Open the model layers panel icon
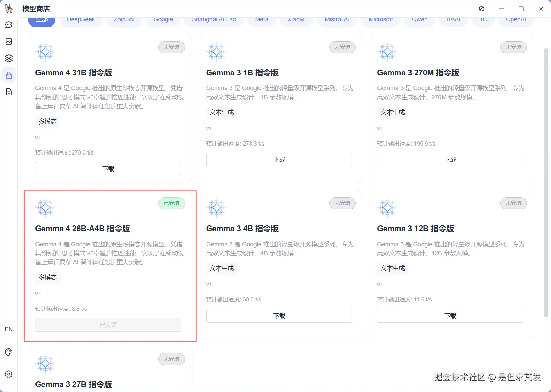The image size is (551, 392). [9, 58]
